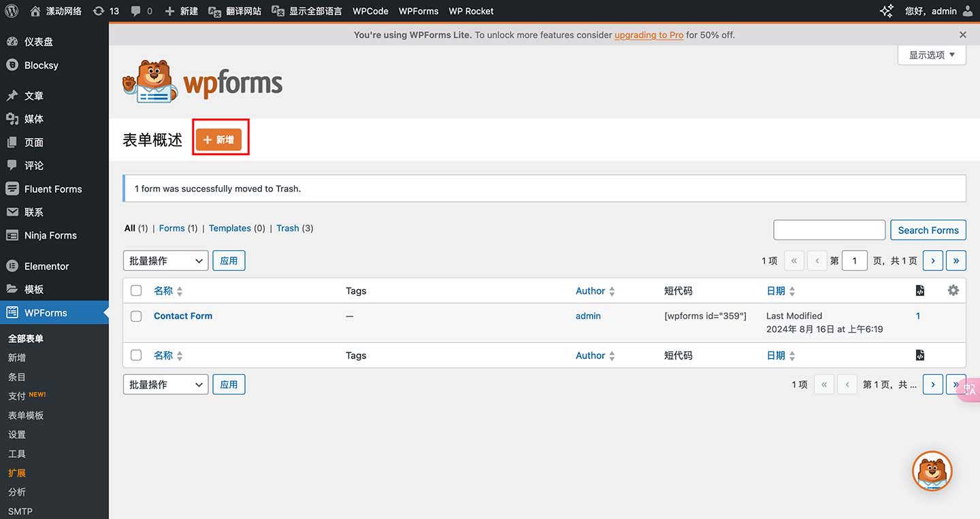The image size is (980, 519).
Task: Open 页面 pages in sidebar
Action: tap(54, 142)
